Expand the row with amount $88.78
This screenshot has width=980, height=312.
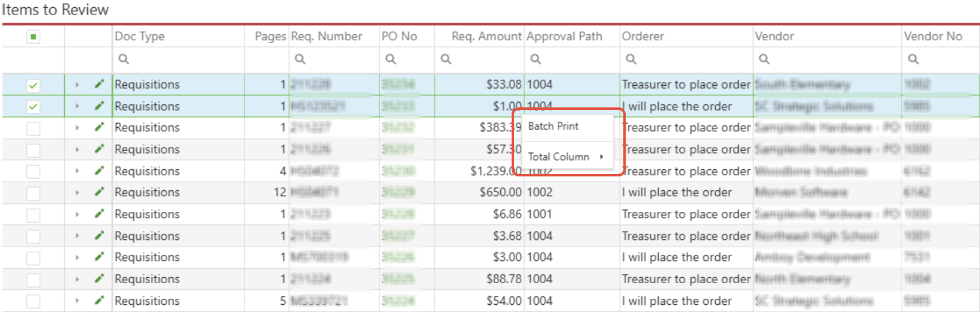(77, 279)
